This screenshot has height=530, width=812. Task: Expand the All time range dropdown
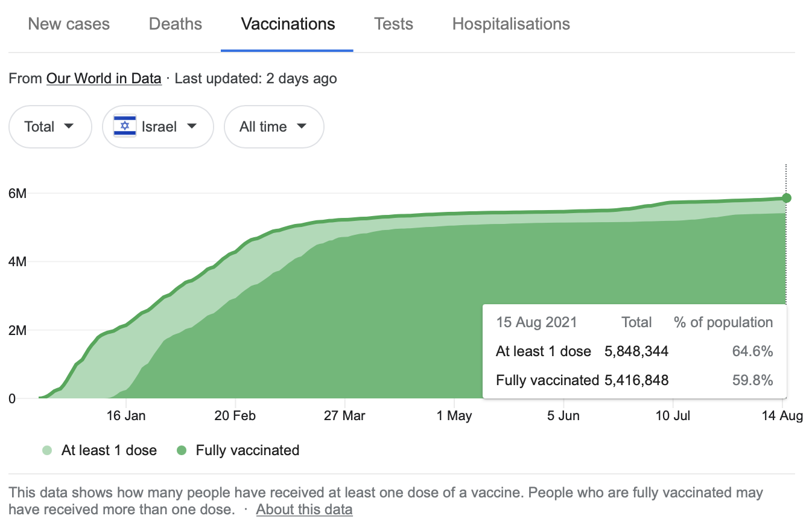pos(273,127)
